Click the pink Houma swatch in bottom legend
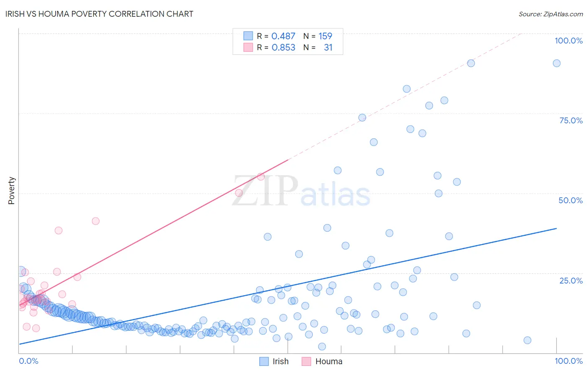 307,361
